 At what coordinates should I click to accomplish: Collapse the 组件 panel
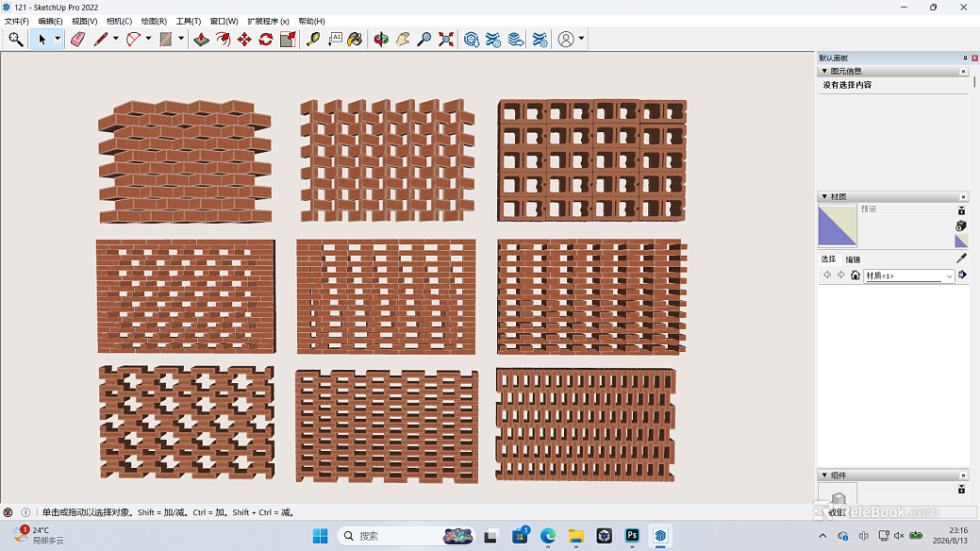824,476
